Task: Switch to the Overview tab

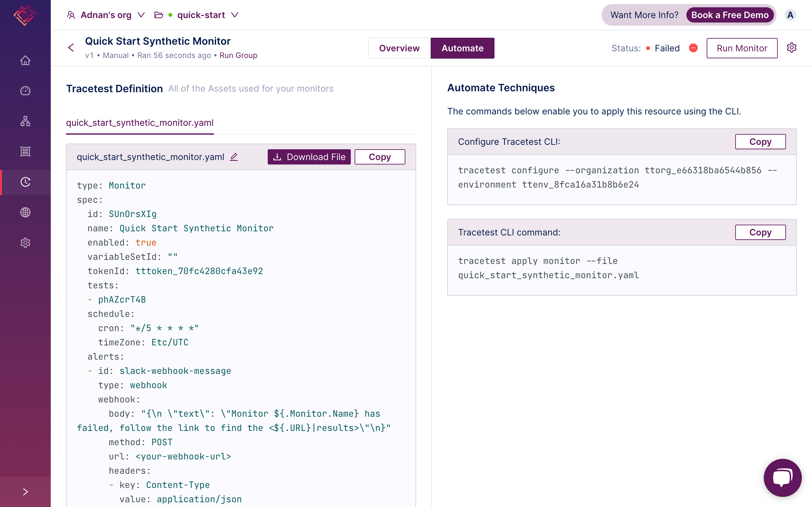Action: click(x=399, y=48)
